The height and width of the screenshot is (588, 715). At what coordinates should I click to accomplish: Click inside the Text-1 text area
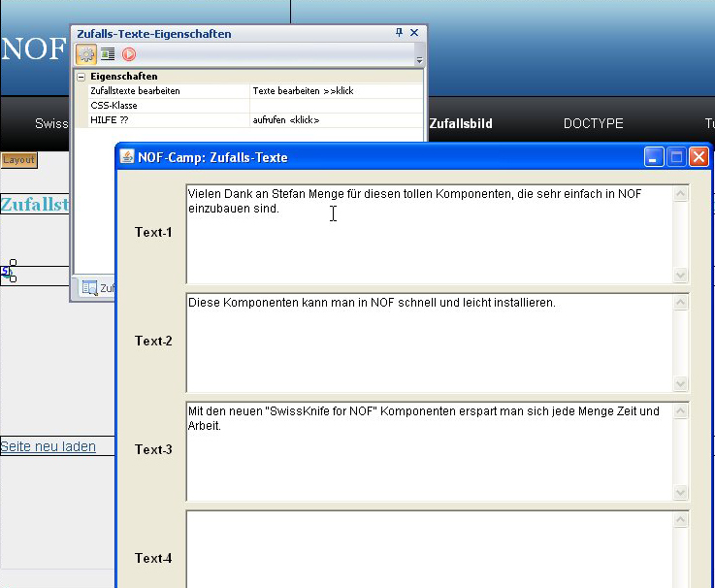427,243
